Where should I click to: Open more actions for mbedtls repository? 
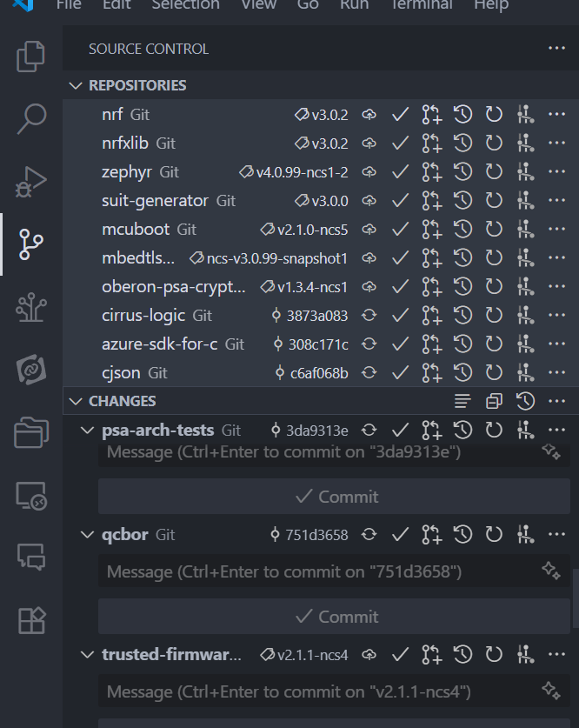[556, 257]
